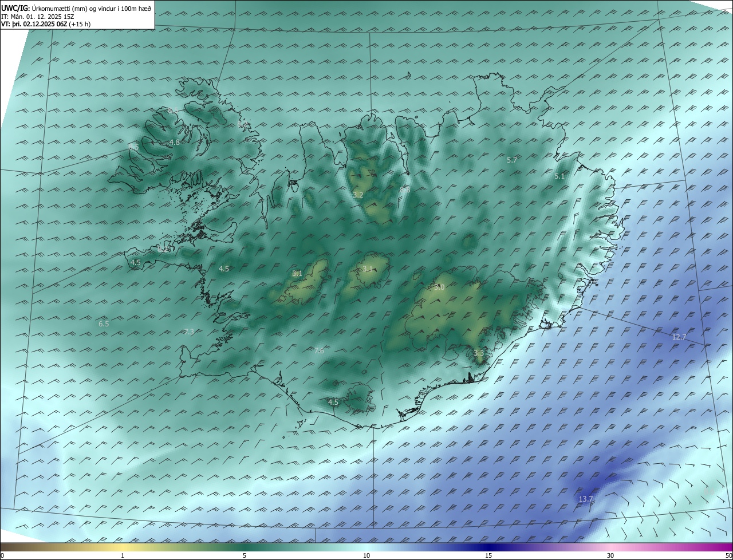Select the 10 tick on the colour scale
Screen dimensions: 733x560
tap(366, 555)
